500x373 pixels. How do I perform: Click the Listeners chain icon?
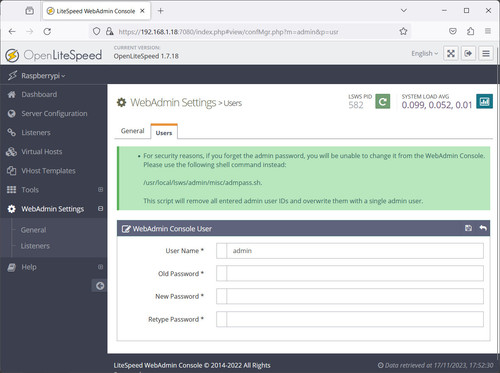[x=12, y=133]
